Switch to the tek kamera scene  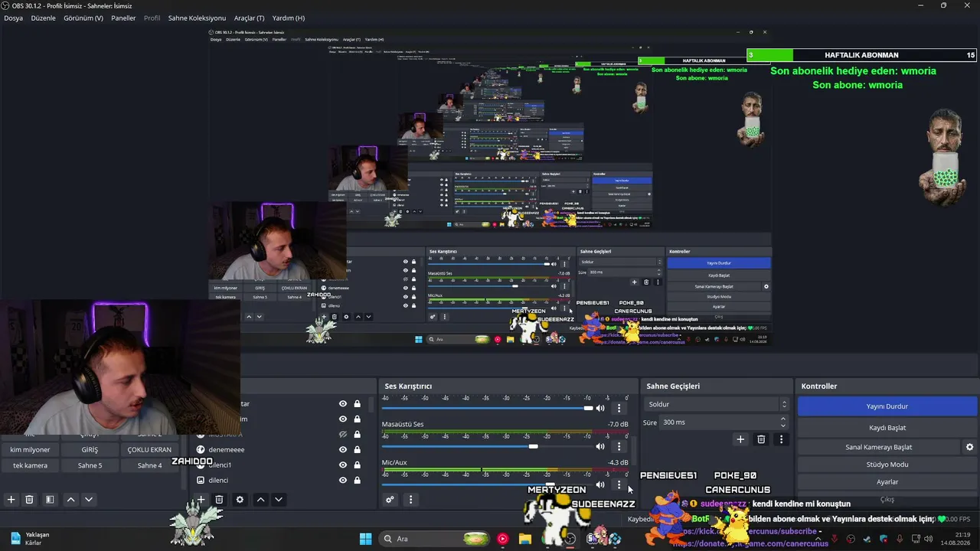click(30, 465)
